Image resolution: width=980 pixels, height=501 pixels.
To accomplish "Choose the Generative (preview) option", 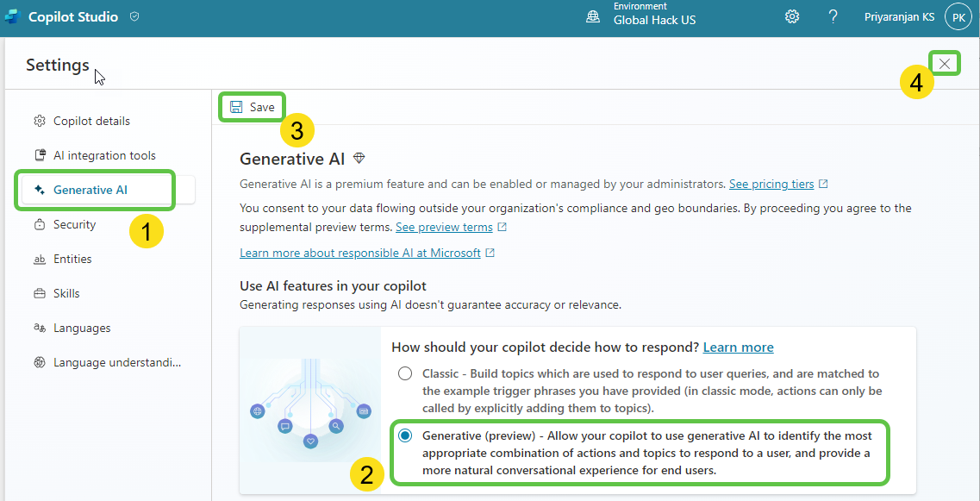I will click(x=404, y=436).
